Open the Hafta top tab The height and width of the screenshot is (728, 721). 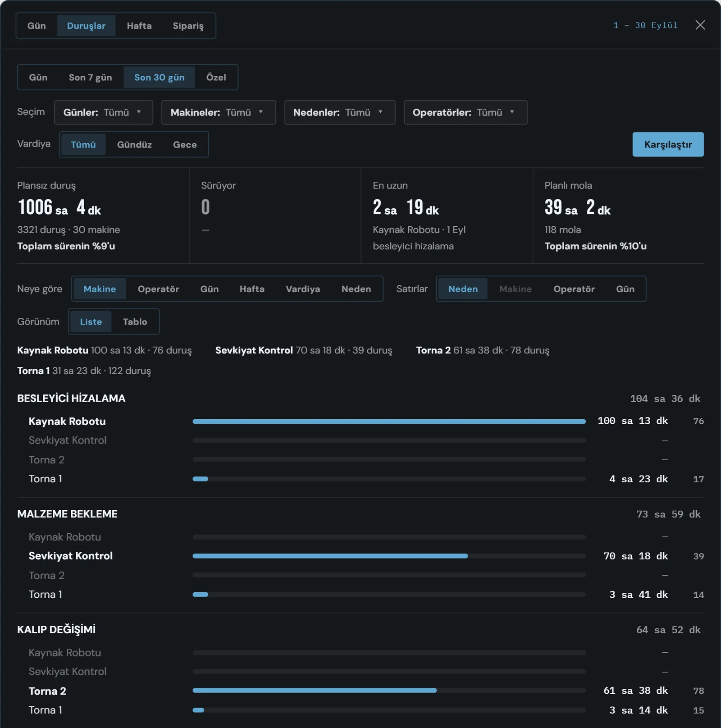pos(139,26)
